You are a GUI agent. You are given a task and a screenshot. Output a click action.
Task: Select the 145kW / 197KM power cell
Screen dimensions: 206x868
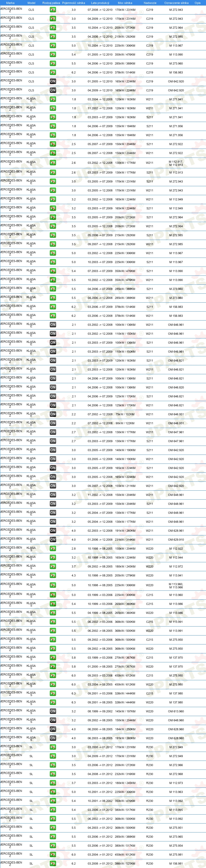point(125,711)
